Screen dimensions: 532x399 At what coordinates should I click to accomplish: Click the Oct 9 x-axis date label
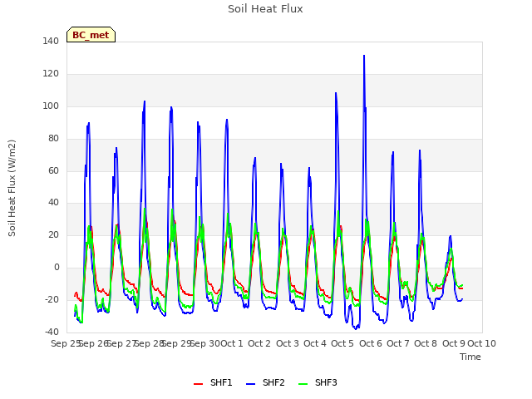point(454,343)
